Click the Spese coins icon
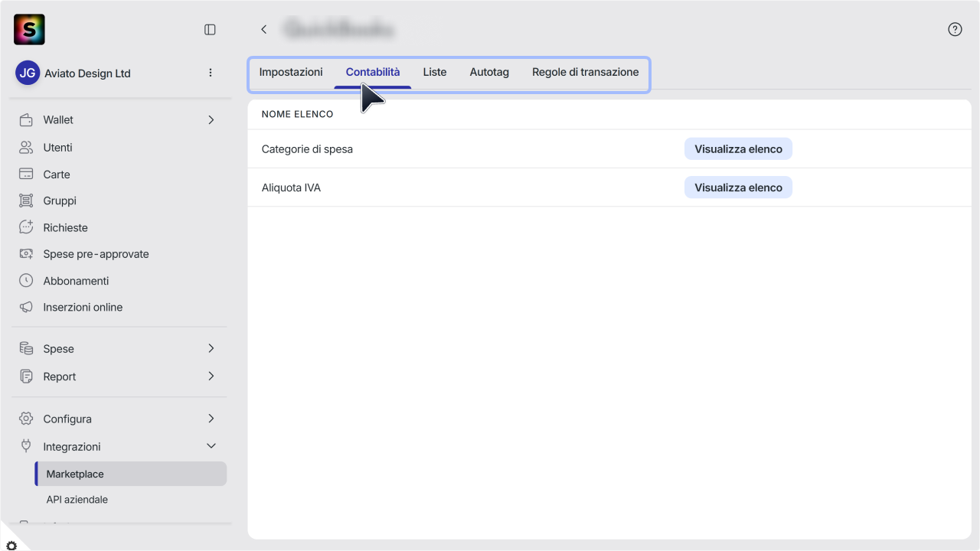 coord(26,349)
